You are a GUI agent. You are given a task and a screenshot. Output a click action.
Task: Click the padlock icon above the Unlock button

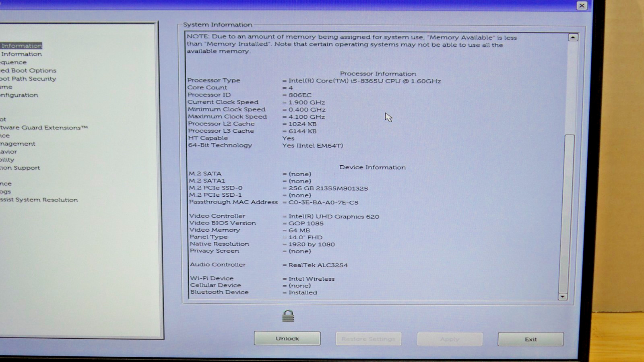click(x=288, y=316)
